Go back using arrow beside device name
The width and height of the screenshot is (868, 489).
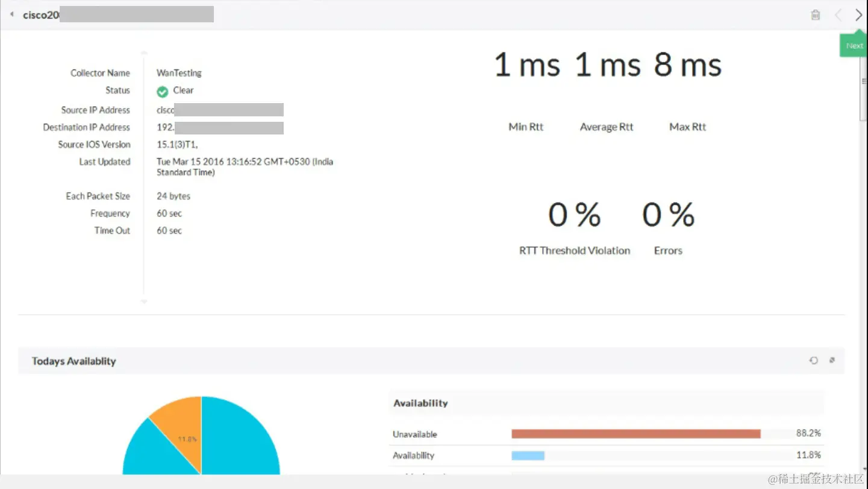click(11, 13)
